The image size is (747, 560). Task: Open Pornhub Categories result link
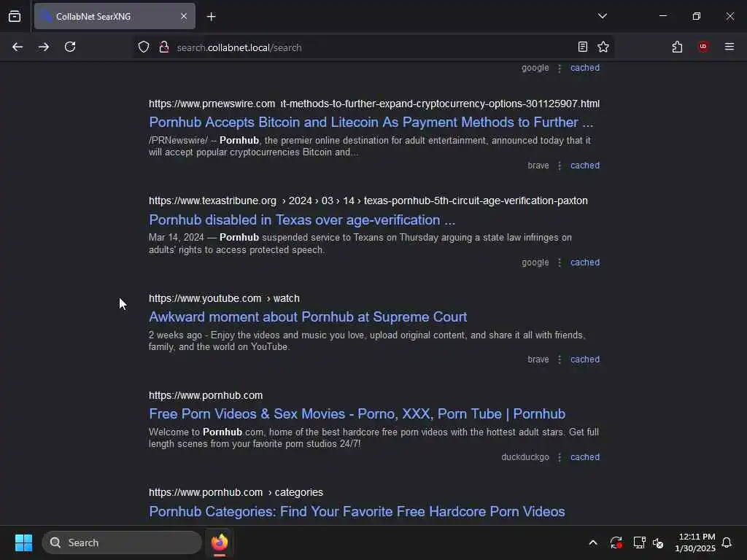(x=357, y=511)
